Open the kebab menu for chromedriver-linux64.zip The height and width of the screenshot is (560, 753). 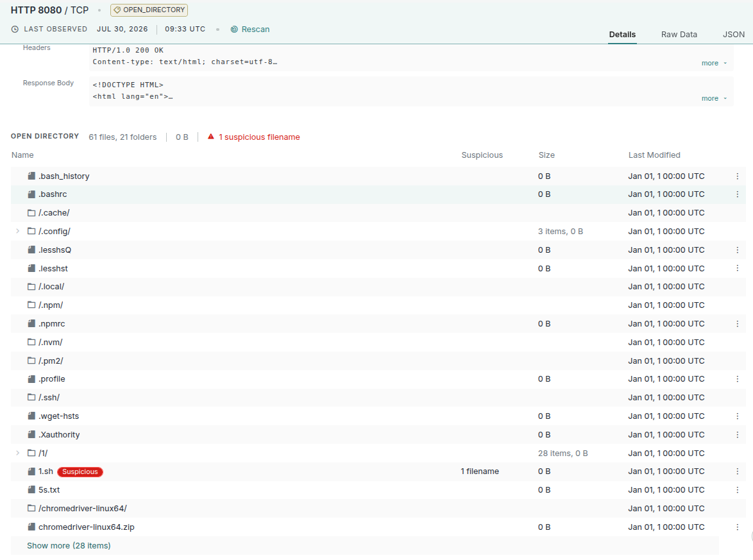coord(737,527)
